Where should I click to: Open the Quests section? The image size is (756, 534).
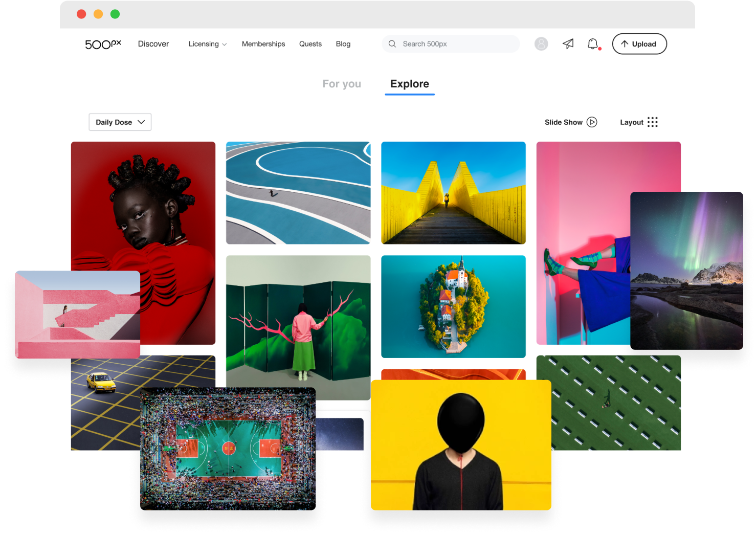pos(310,44)
